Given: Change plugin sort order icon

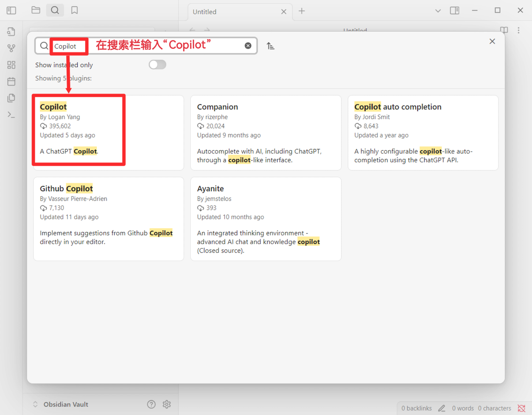Looking at the screenshot, I should coord(271,46).
